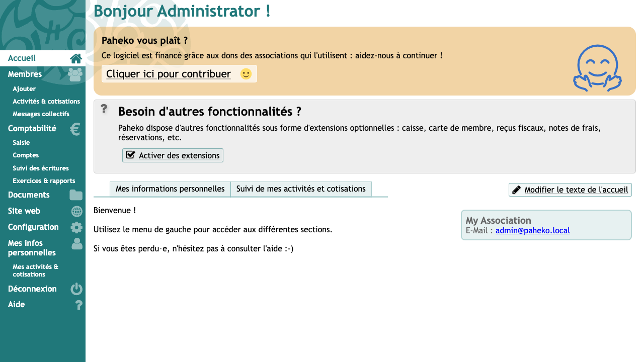
Task: Open Messages collectifs under Membres
Action: click(x=41, y=114)
